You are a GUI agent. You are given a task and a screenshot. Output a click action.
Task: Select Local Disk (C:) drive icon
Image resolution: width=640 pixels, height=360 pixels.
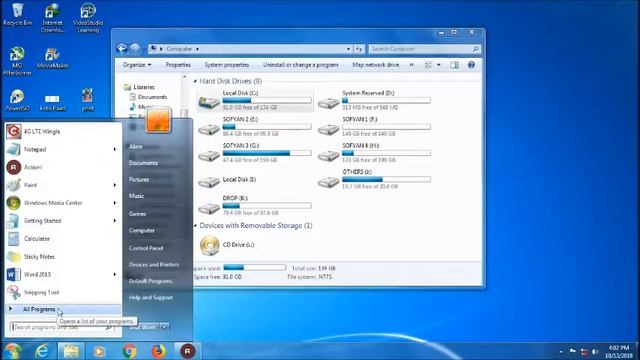point(209,101)
